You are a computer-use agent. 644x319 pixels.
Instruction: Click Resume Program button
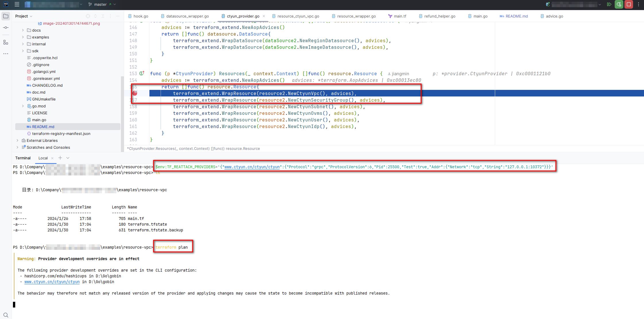[x=609, y=4]
